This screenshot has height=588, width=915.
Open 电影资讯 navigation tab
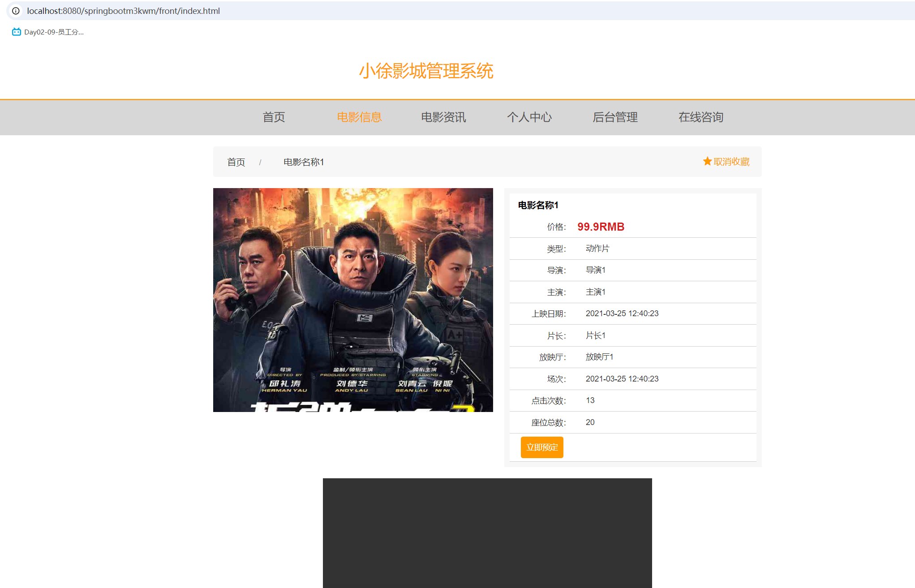tap(443, 117)
